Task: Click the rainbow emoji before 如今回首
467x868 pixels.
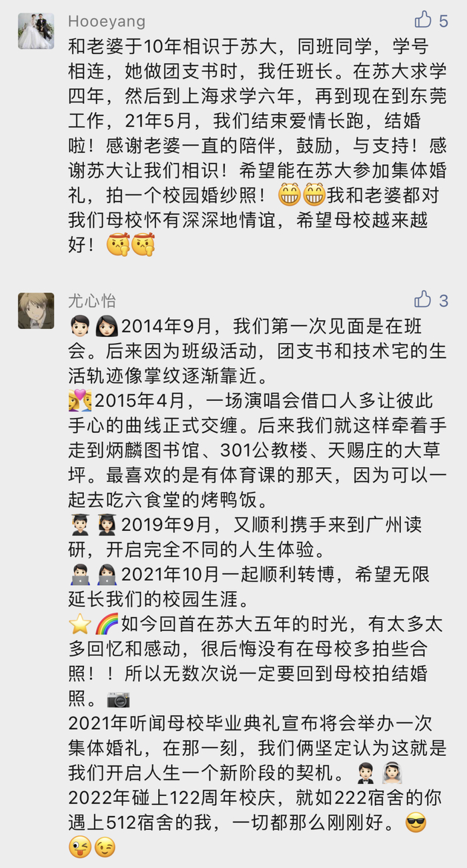Action: pyautogui.click(x=107, y=625)
